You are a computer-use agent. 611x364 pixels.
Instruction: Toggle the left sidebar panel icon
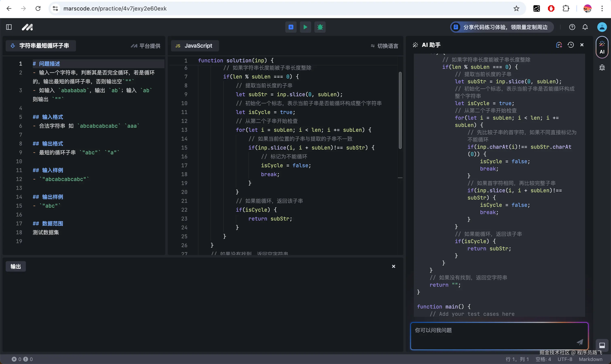9,27
